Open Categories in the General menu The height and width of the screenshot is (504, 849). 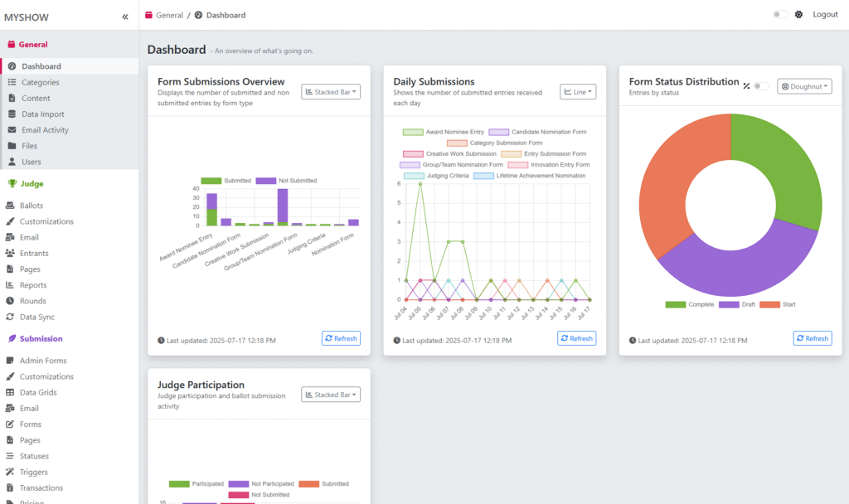[40, 82]
